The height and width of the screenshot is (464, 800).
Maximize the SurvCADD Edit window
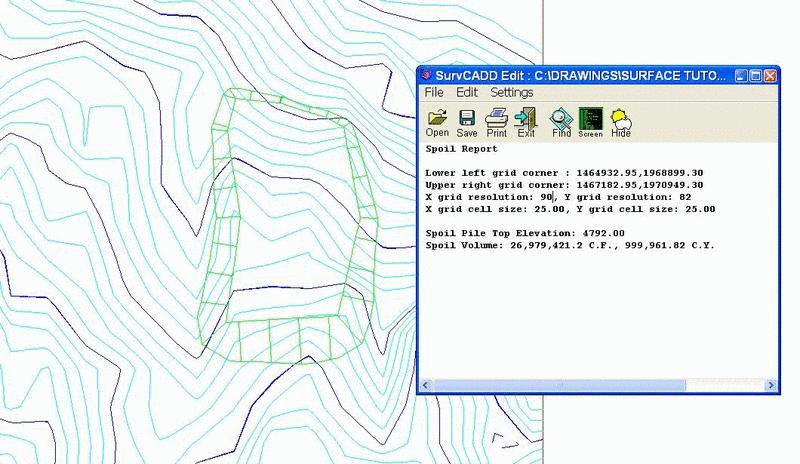coord(756,76)
